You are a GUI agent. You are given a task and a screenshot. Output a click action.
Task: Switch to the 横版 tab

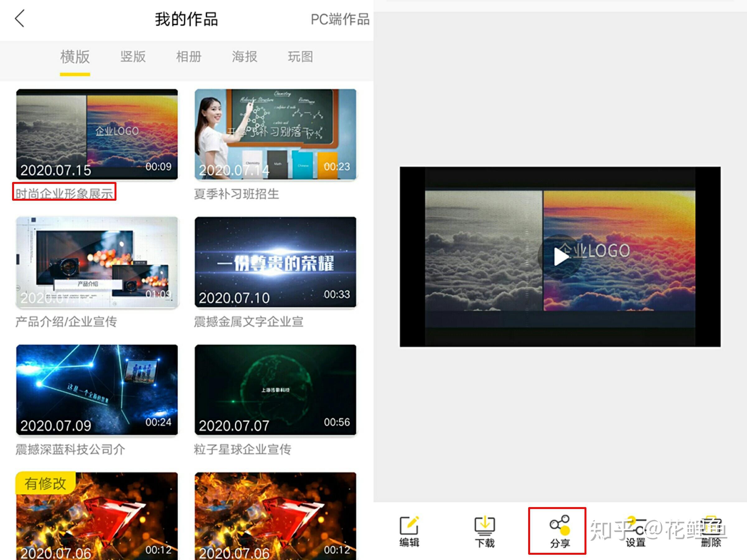click(x=75, y=57)
